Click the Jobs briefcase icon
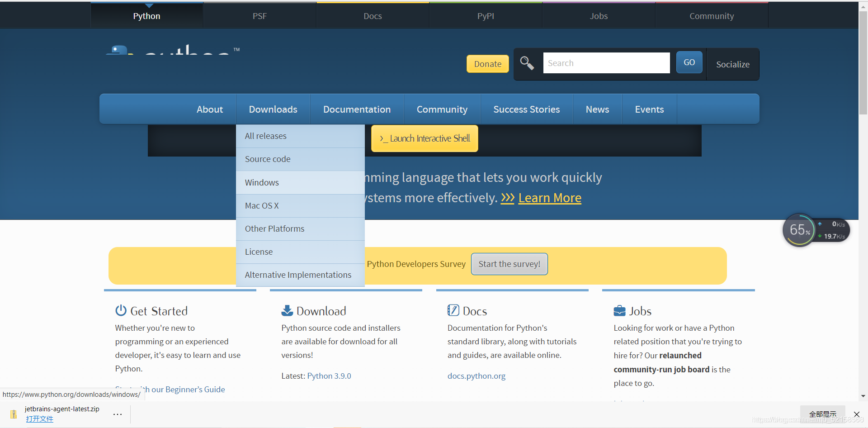The width and height of the screenshot is (868, 428). (619, 311)
